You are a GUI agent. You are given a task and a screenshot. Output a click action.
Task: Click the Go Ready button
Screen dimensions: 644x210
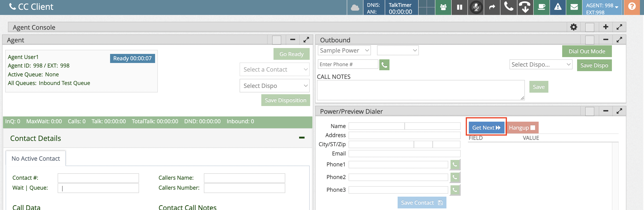[292, 54]
